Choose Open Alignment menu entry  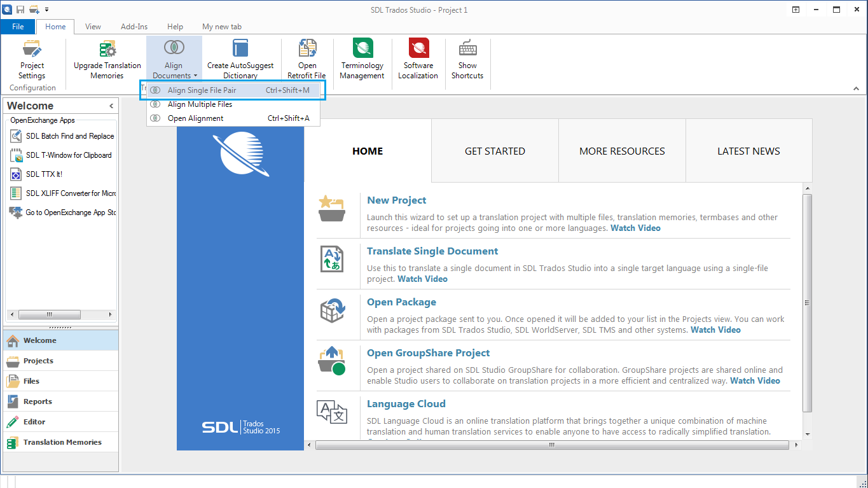pyautogui.click(x=233, y=118)
